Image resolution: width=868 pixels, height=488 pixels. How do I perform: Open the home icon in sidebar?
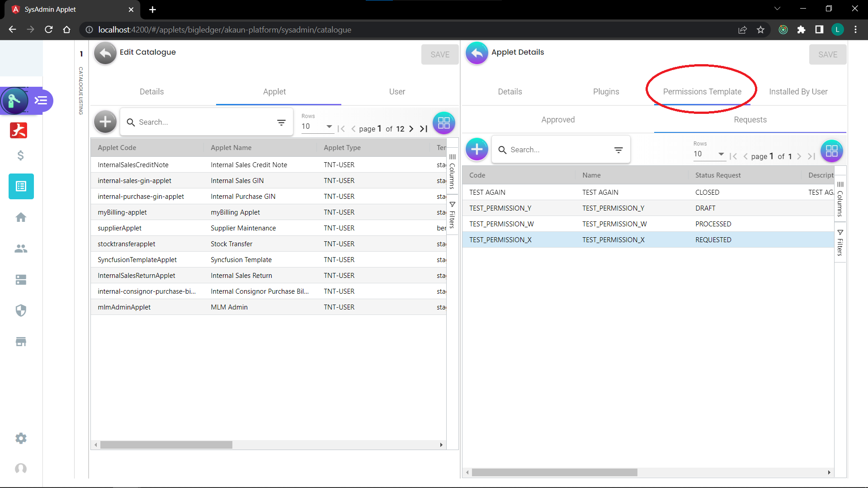click(21, 217)
